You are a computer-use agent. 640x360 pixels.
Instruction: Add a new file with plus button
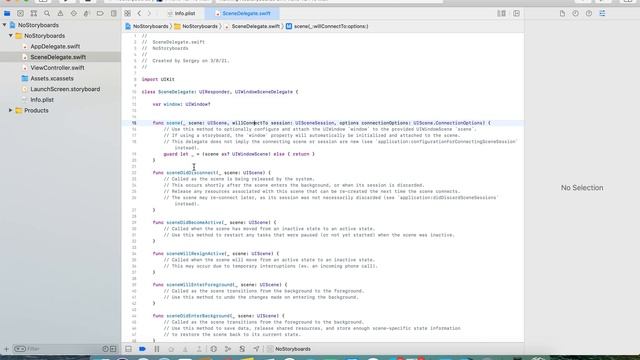coord(6,349)
